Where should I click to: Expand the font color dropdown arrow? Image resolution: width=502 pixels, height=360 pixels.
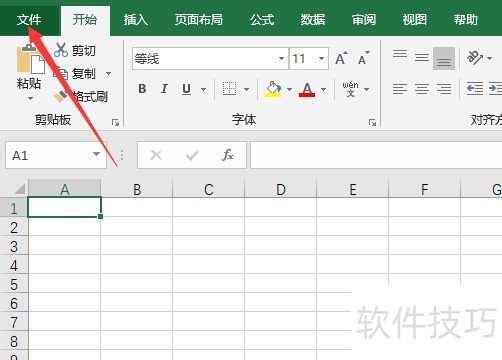pos(323,89)
